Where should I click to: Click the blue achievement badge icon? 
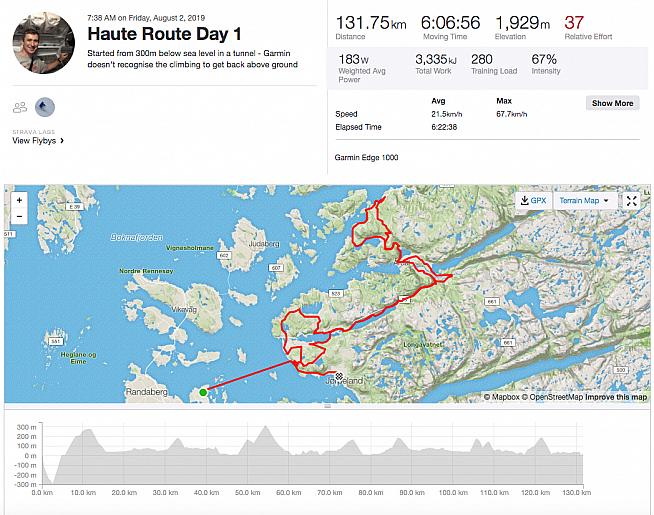click(45, 107)
